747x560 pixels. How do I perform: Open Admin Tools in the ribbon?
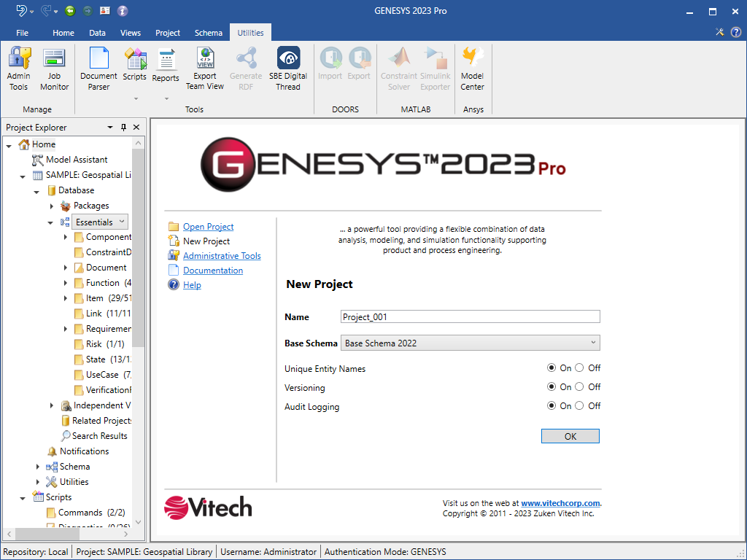(19, 69)
